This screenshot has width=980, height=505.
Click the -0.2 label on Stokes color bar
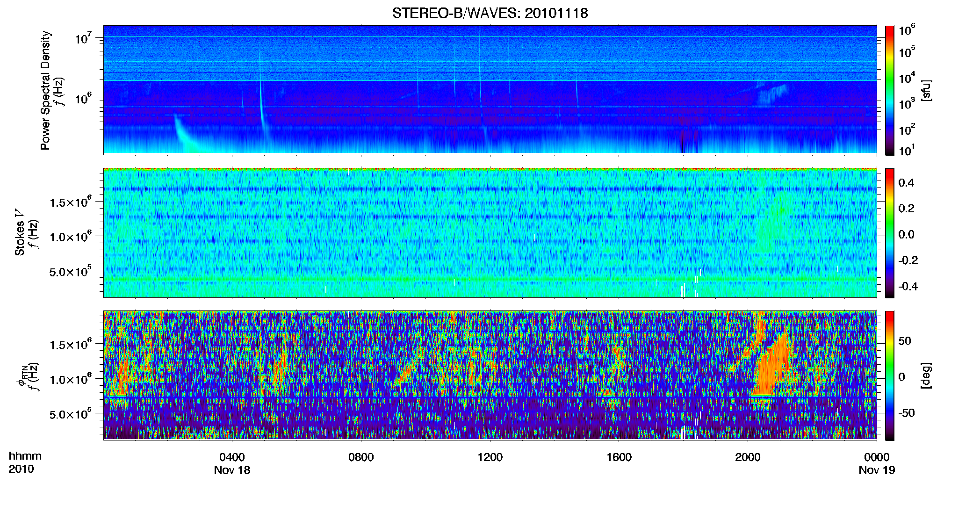point(908,260)
